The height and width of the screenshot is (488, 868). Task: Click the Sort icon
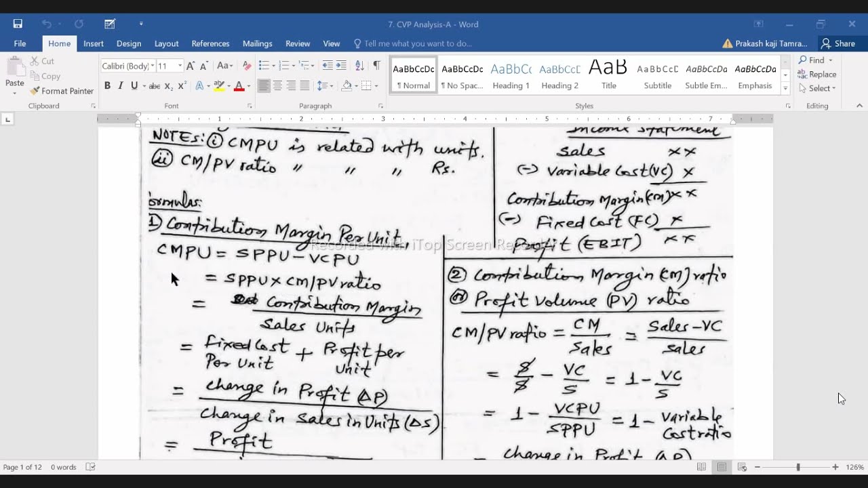coord(359,66)
